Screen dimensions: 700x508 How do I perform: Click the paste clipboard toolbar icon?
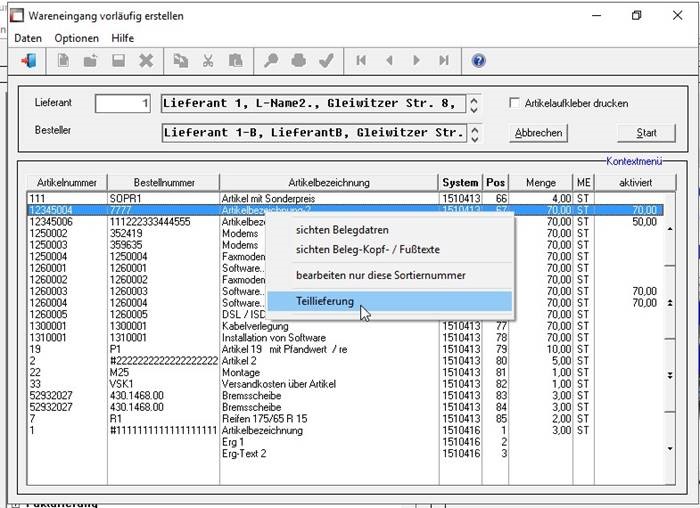235,61
